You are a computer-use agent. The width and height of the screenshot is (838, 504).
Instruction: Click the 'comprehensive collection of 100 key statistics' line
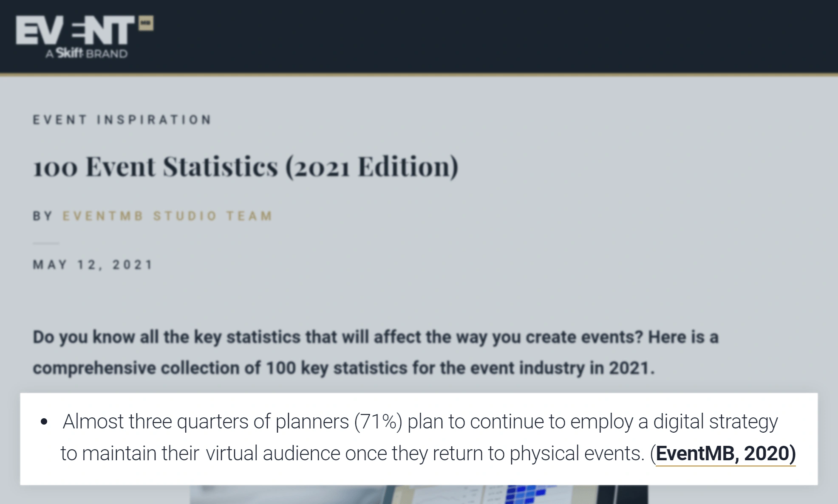click(x=344, y=368)
